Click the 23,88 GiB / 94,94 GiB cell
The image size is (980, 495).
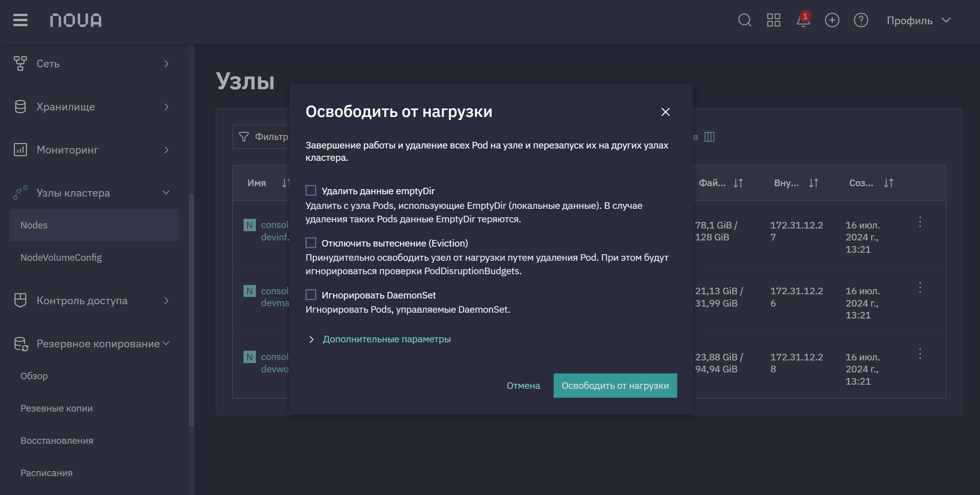[x=719, y=363]
